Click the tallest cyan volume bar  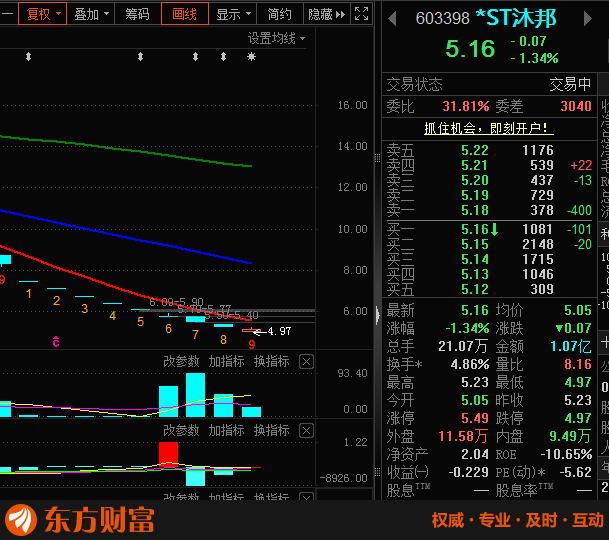[x=195, y=395]
